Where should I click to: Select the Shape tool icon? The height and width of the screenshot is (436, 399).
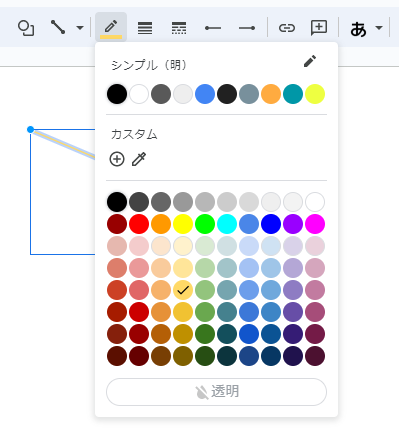26,28
